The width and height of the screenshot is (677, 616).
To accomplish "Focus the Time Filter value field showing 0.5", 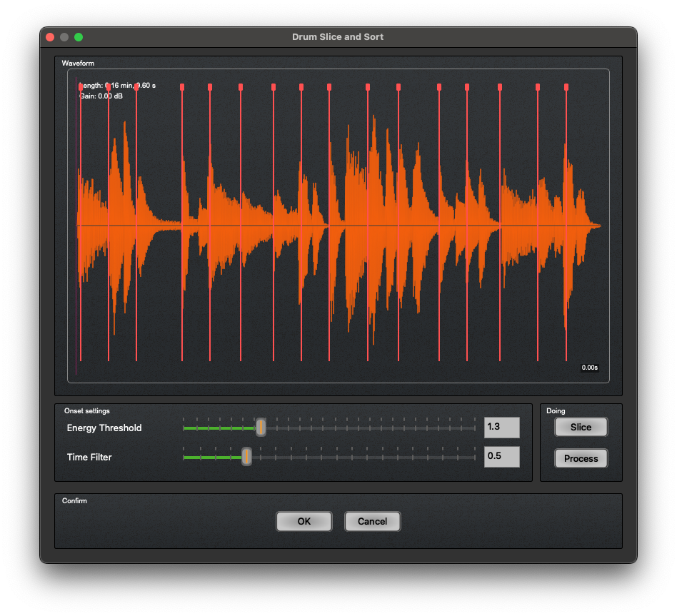I will [x=501, y=457].
